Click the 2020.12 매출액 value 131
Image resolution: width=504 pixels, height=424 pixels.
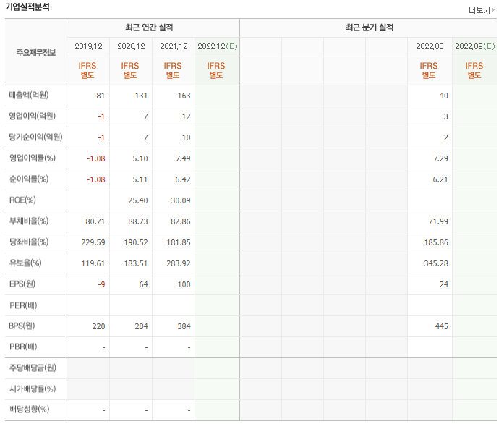[141, 96]
